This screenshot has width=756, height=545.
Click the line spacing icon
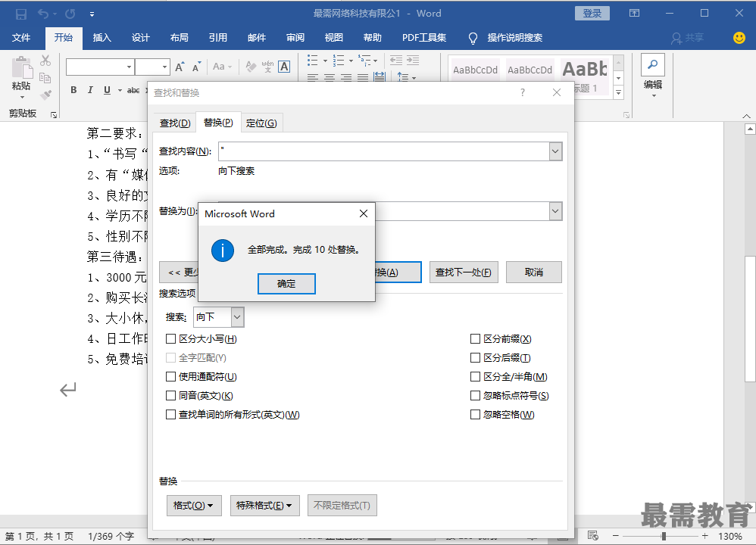(403, 77)
